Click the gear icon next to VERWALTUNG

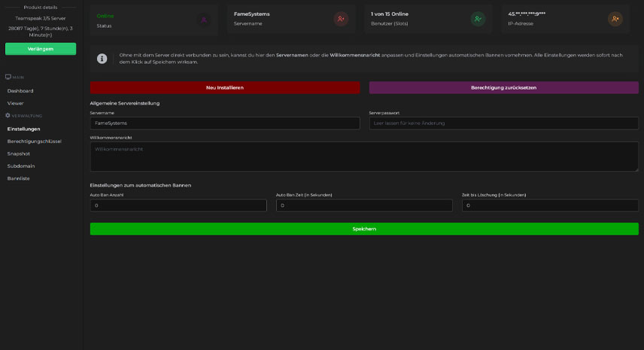(x=8, y=115)
